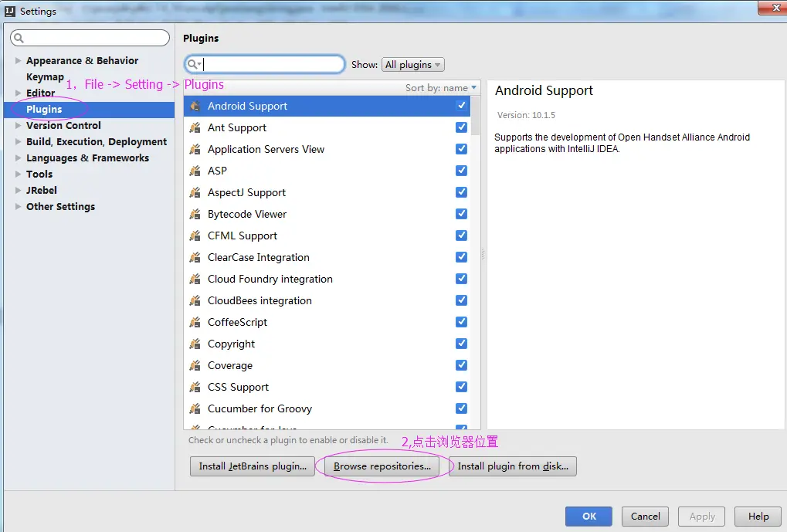Click the CSS Support plugin icon

point(195,386)
